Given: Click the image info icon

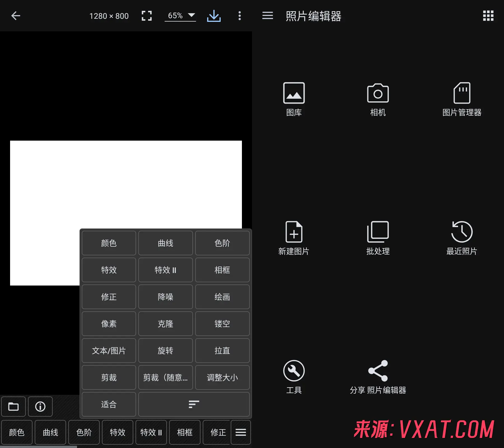Looking at the screenshot, I should pyautogui.click(x=40, y=406).
